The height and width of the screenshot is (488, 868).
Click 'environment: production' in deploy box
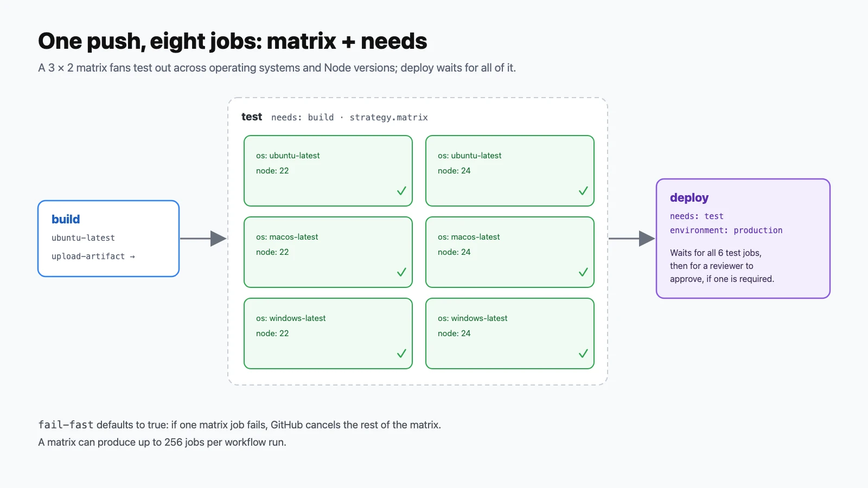[726, 230]
